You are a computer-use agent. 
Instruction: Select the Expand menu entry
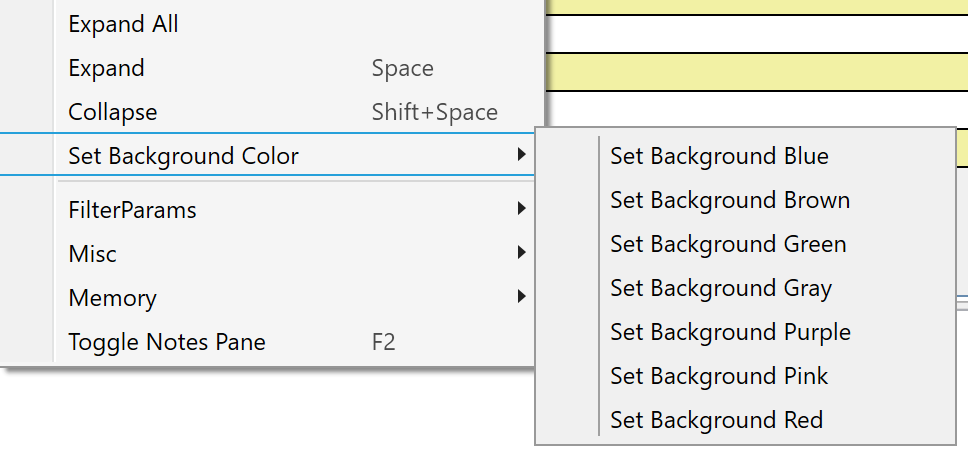pyautogui.click(x=106, y=69)
